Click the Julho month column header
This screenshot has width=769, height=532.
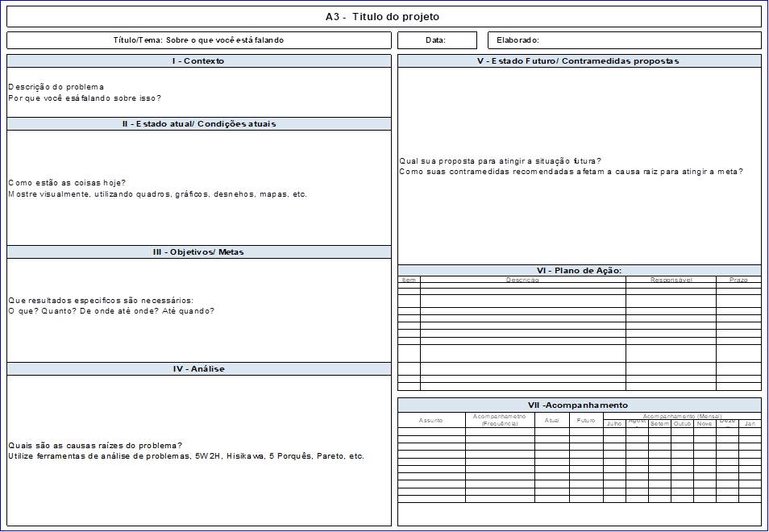coord(614,424)
